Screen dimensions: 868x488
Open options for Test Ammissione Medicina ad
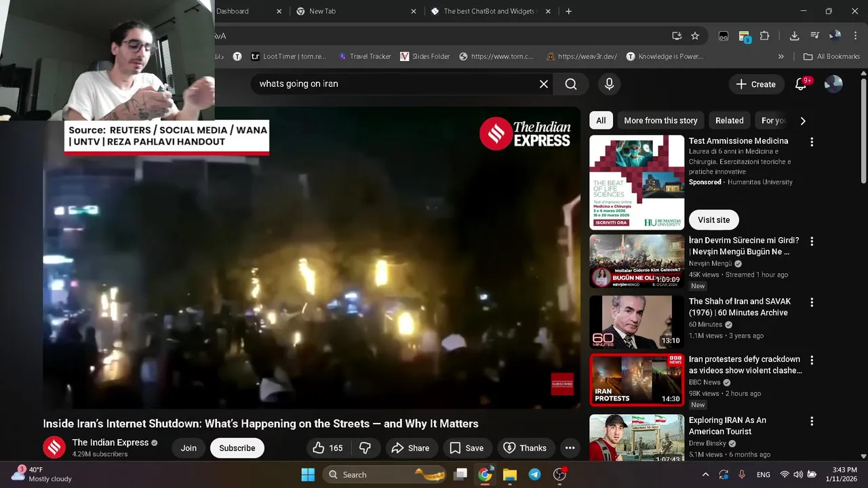coord(812,142)
